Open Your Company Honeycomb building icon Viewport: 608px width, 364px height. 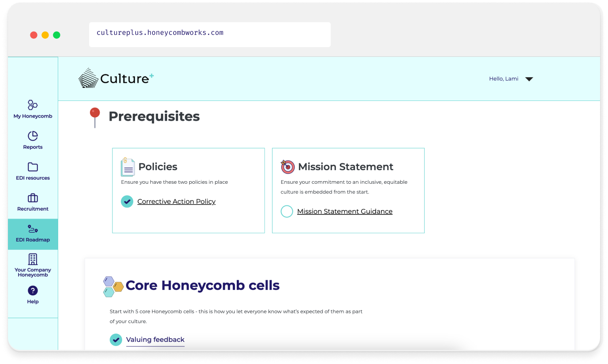(33, 259)
